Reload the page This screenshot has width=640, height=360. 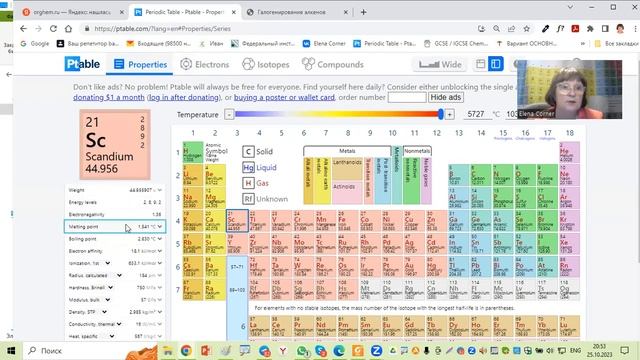53,29
